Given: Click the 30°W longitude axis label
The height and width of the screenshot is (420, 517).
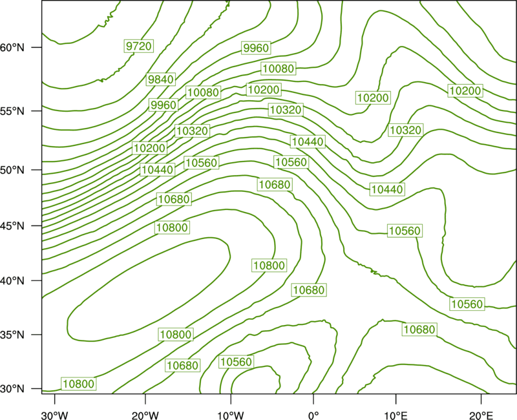Looking at the screenshot, I should [55, 415].
